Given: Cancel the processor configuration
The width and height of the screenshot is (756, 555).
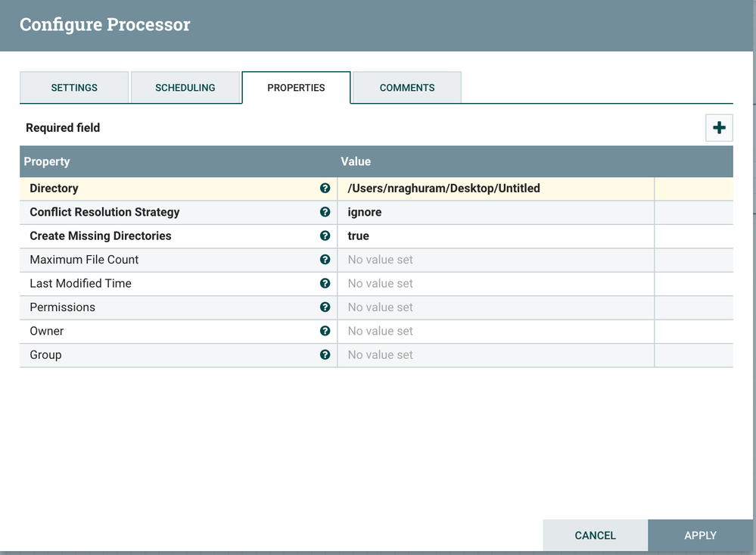Looking at the screenshot, I should [595, 535].
